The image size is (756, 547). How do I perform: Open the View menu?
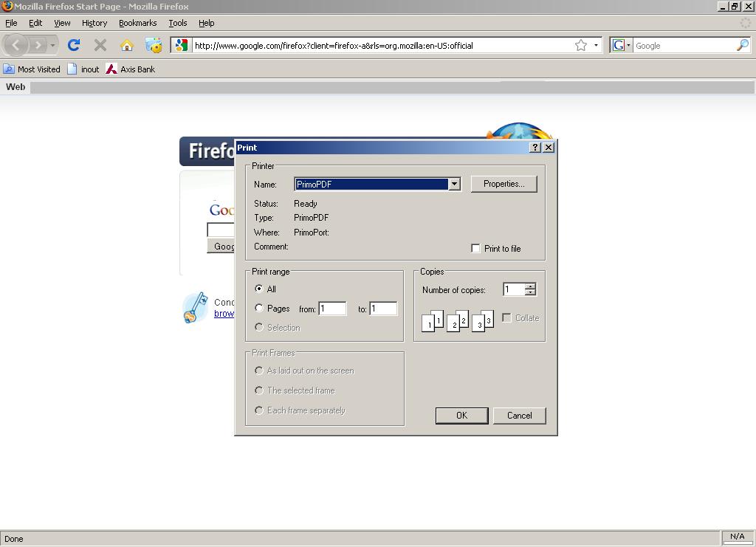(62, 23)
